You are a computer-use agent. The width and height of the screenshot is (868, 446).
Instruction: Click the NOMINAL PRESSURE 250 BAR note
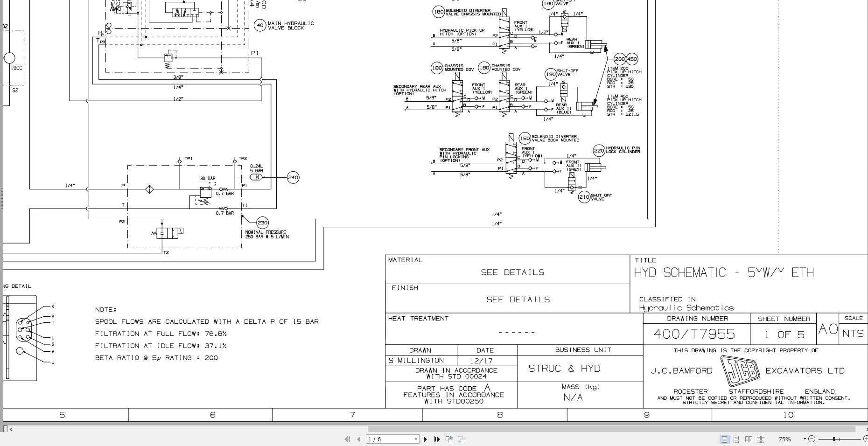tap(267, 235)
